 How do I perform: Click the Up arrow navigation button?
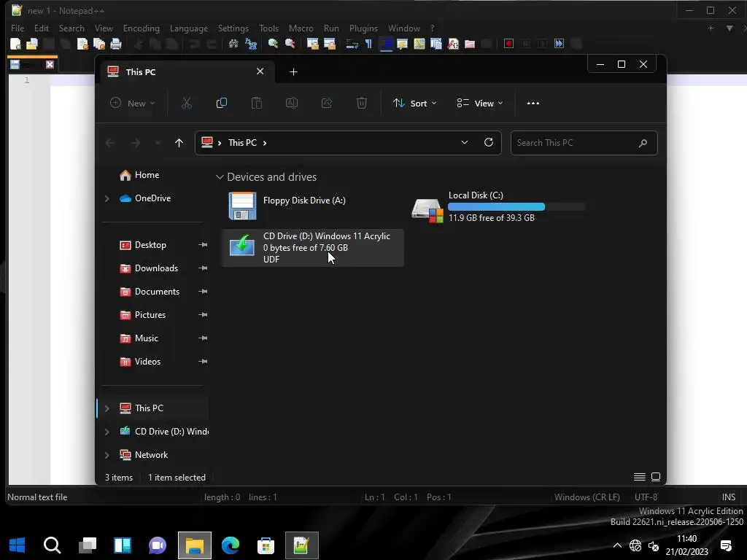pos(179,143)
